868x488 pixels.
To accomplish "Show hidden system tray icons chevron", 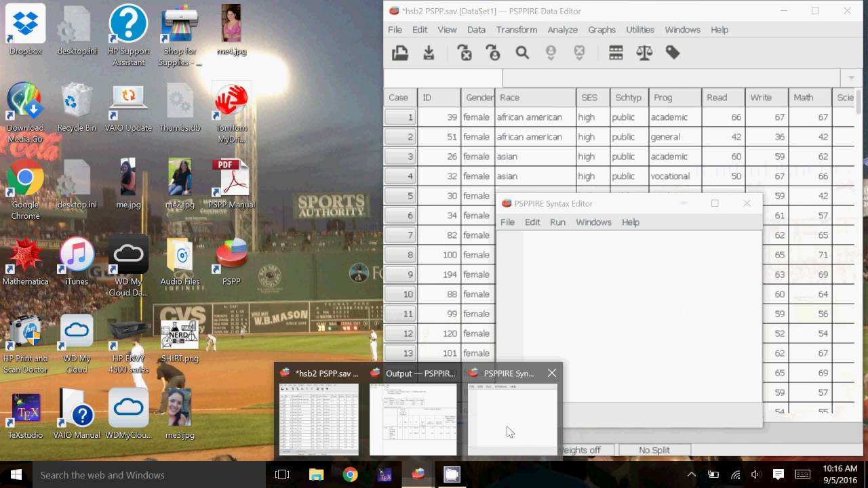I will [x=691, y=474].
